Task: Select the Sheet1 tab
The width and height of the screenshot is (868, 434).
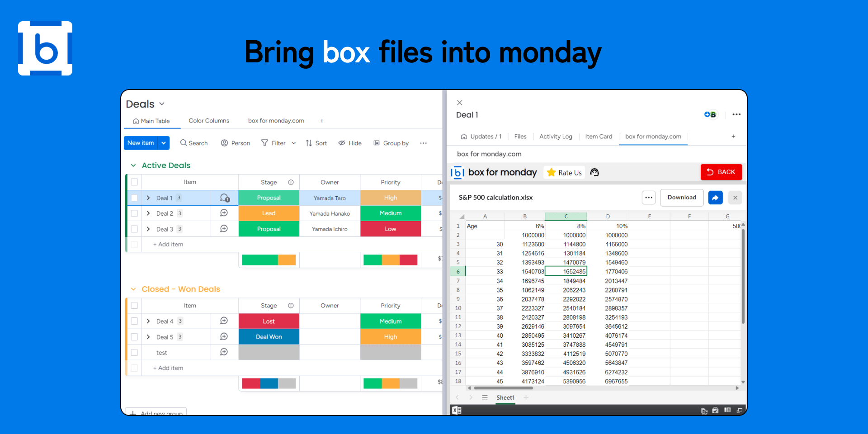Action: (x=505, y=397)
